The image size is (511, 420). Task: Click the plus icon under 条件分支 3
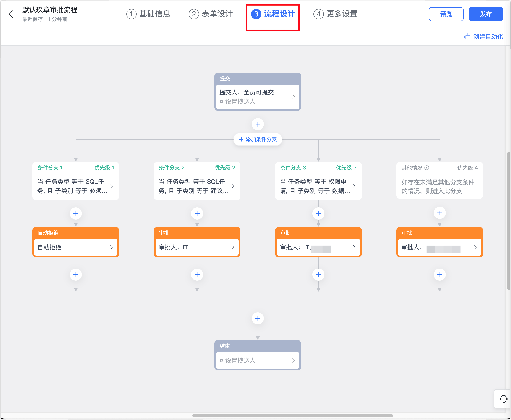pyautogui.click(x=318, y=213)
